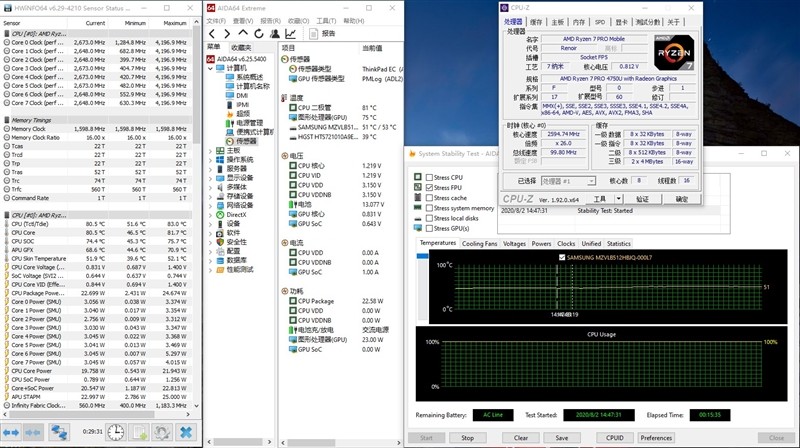Click the AIDA64 back navigation arrow
The height and width of the screenshot is (448, 800).
tap(212, 32)
